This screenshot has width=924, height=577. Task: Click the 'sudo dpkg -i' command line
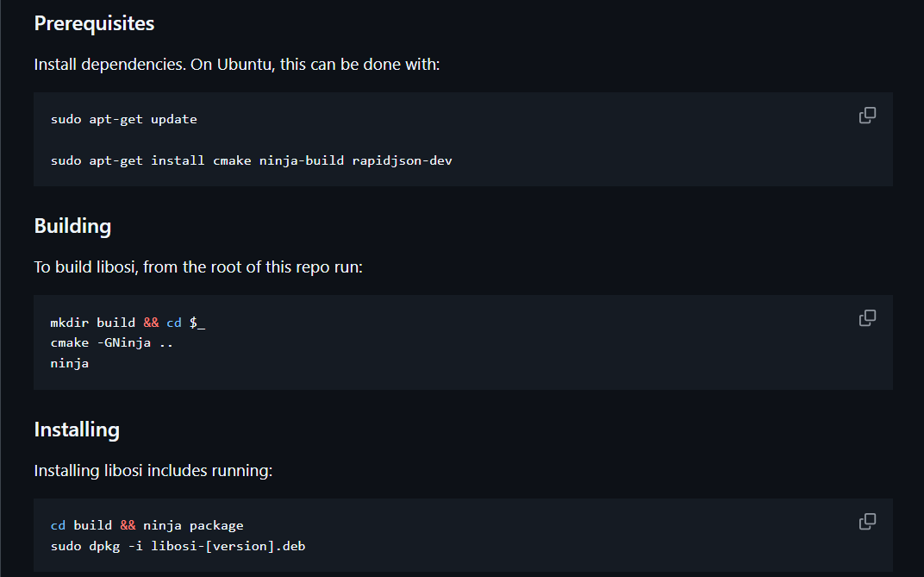tap(178, 546)
